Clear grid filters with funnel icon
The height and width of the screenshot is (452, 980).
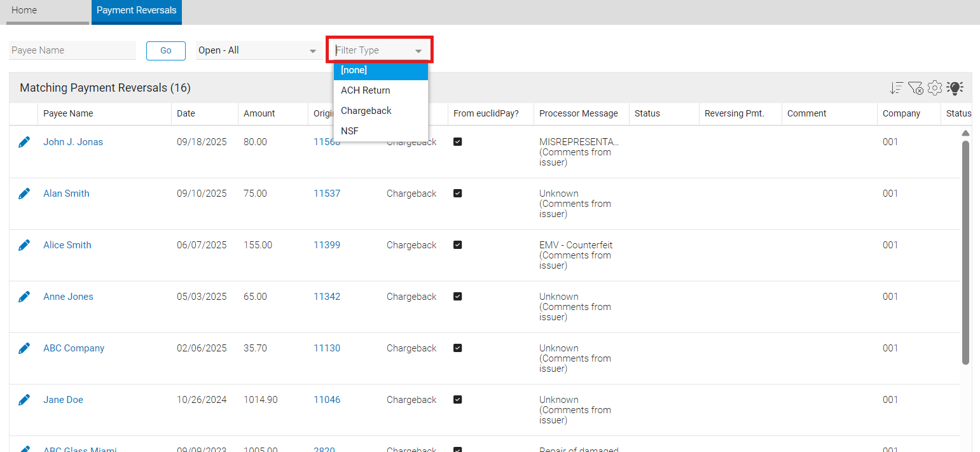click(916, 88)
